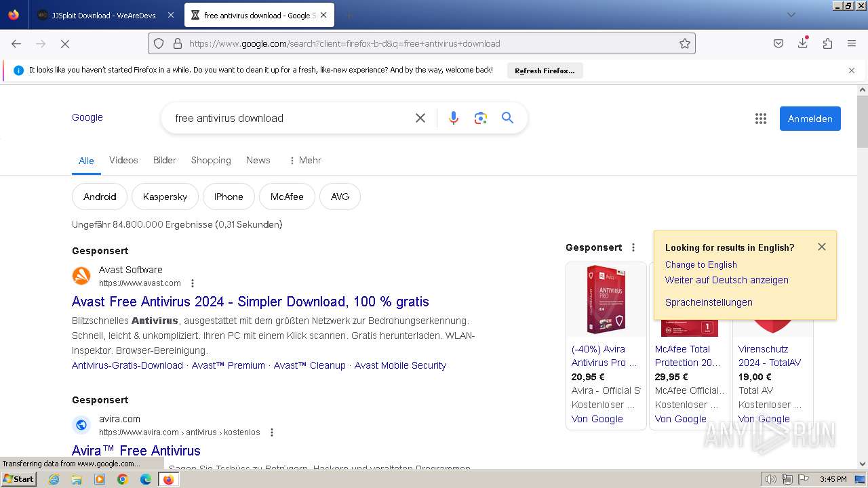
Task: Filter results with the AVG chip
Action: 340,197
